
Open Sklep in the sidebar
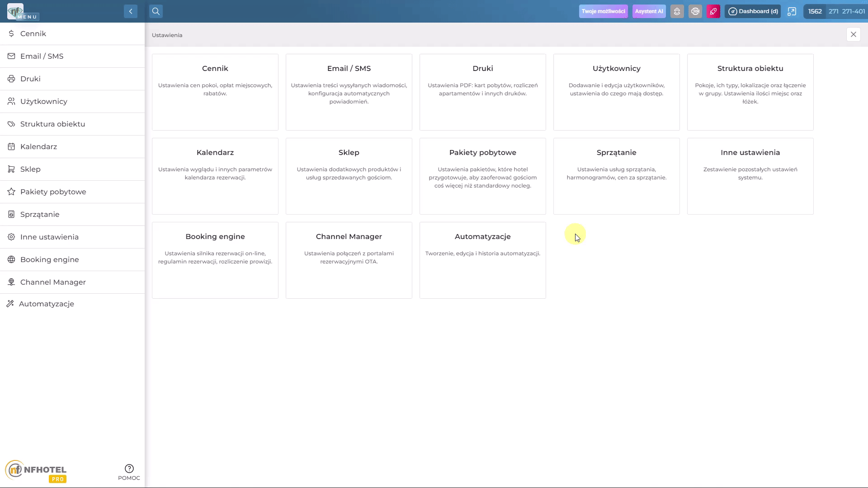pyautogui.click(x=72, y=169)
